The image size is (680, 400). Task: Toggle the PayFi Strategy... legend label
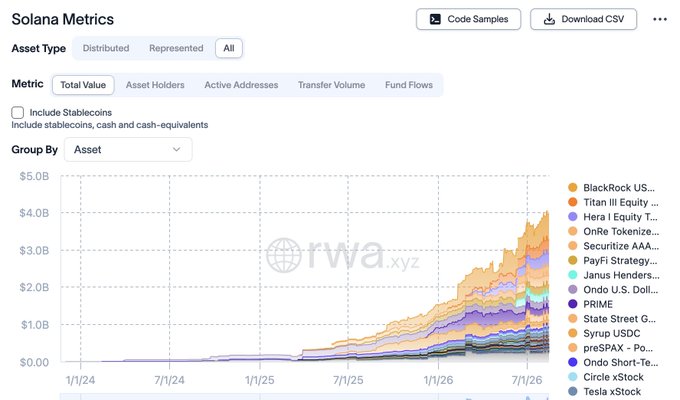pos(620,261)
